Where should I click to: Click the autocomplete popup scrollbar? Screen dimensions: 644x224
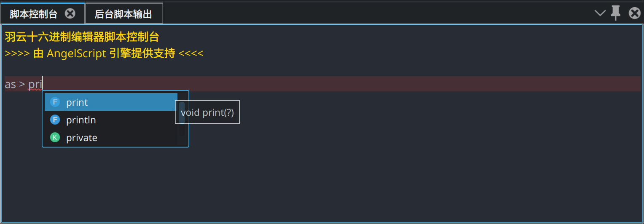click(x=182, y=113)
